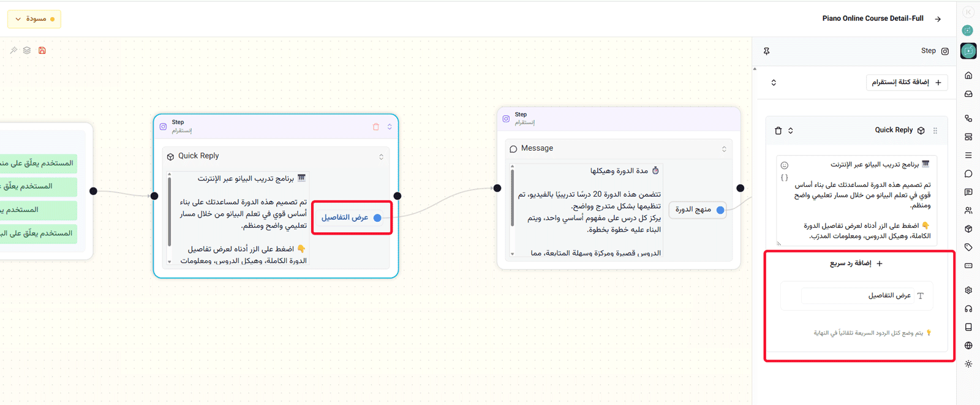Click the back arrow beside Piano Online Course Detail-Full
This screenshot has width=980, height=405.
point(938,19)
